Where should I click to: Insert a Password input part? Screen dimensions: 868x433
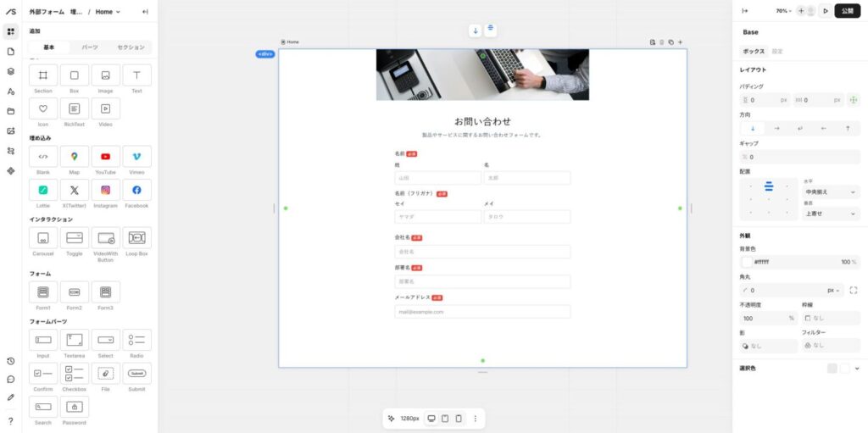pos(75,408)
